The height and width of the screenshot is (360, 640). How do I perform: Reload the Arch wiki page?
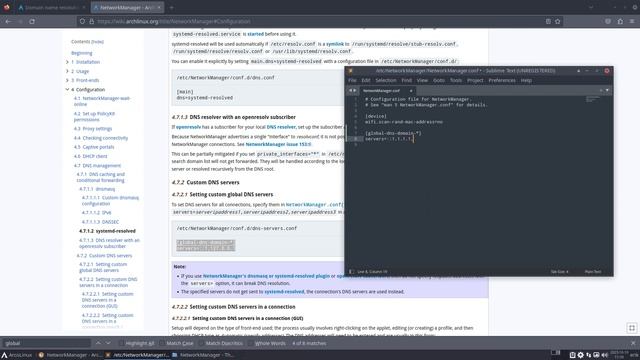(32, 21)
